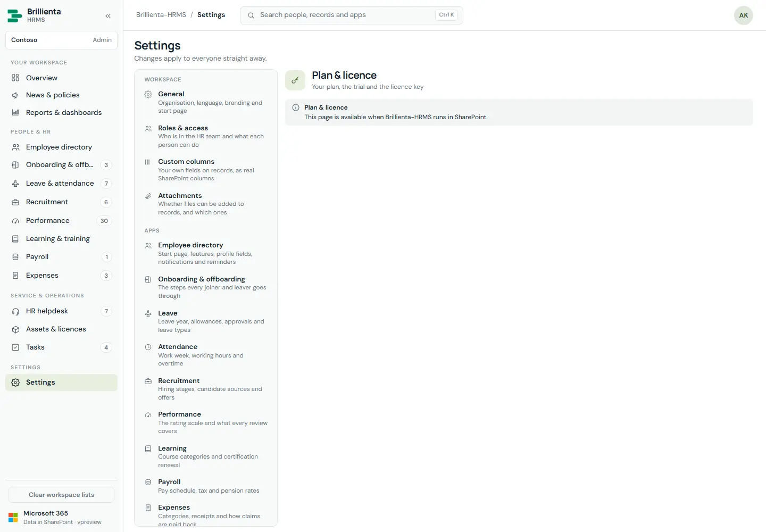Screen dimensions: 766x532
Task: Click the Reports & dashboards chart icon
Action: click(x=15, y=113)
